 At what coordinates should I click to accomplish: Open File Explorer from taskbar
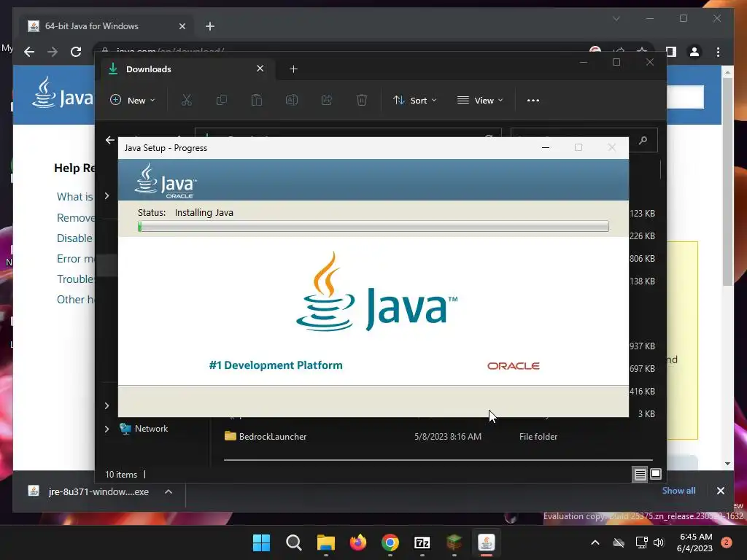[x=326, y=542]
